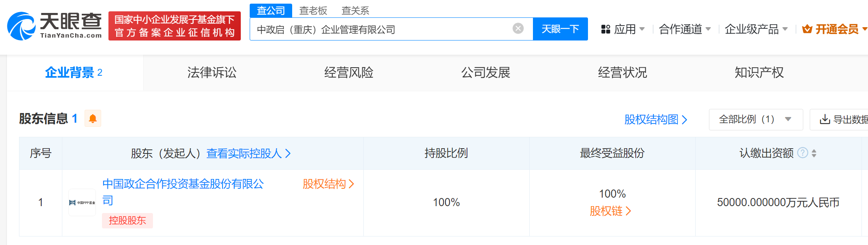Click the 最终受益股份 column header
The height and width of the screenshot is (245, 868).
(x=612, y=153)
